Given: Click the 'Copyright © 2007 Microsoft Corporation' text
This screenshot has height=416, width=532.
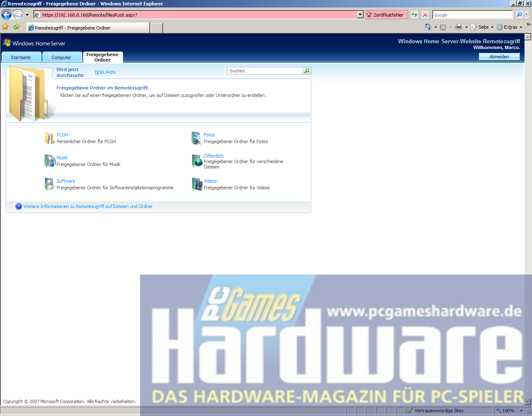Looking at the screenshot, I should (x=44, y=401).
